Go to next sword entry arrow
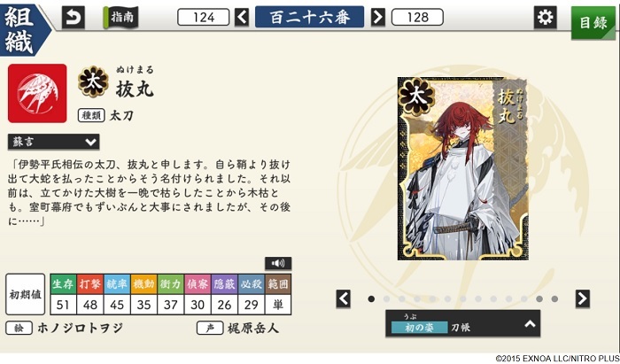 click(378, 18)
